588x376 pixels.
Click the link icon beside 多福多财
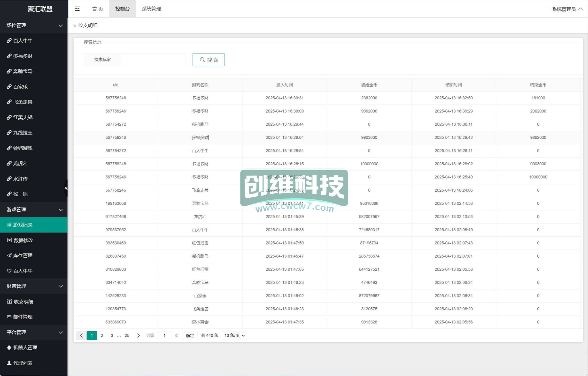tap(9, 56)
